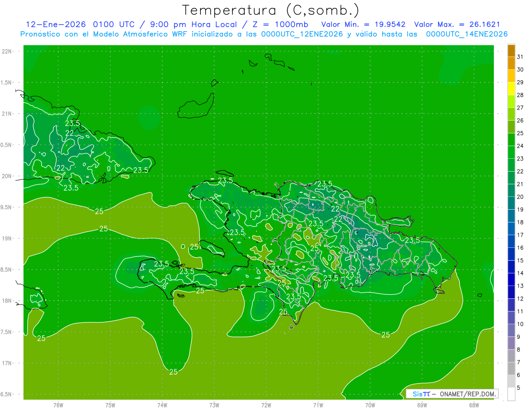Click the Valor Max. = 26.1621 readout
532x411 pixels.
click(x=457, y=24)
